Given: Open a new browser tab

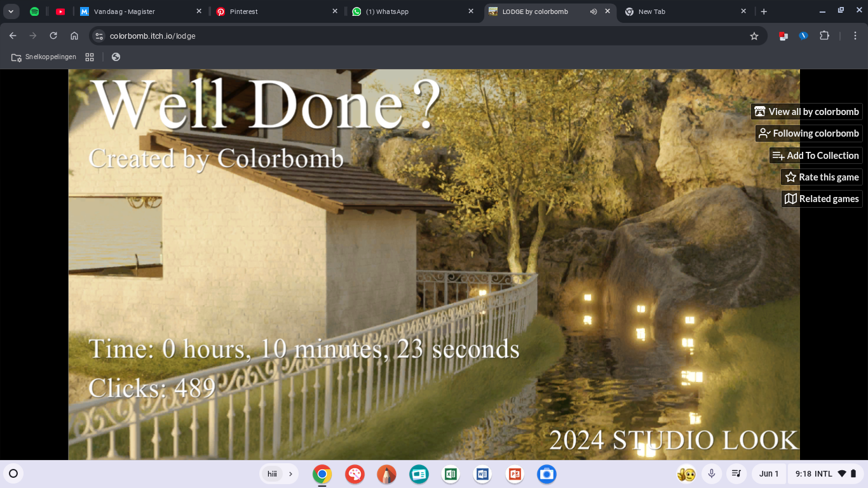Looking at the screenshot, I should 764,11.
